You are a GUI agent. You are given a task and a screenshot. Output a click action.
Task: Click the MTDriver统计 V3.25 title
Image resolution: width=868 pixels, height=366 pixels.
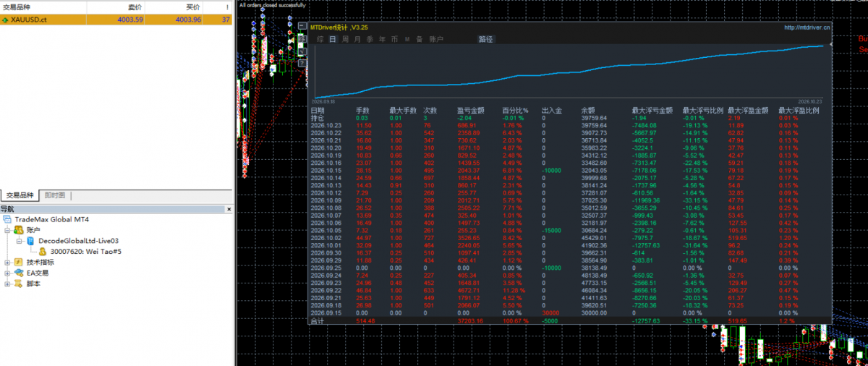click(x=339, y=27)
